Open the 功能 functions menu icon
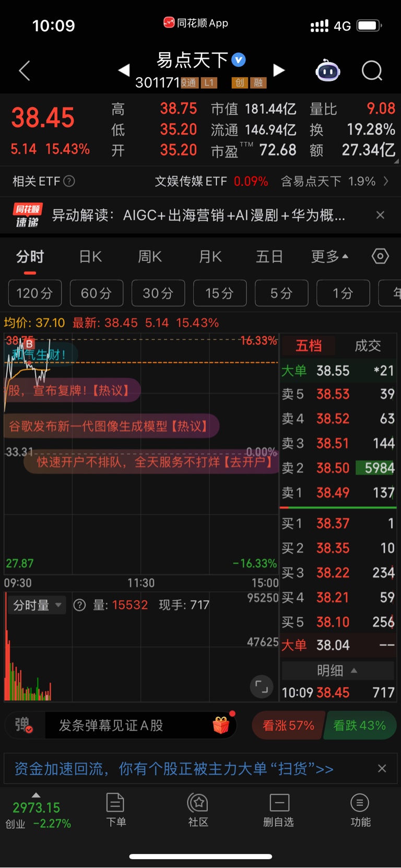 (x=360, y=810)
